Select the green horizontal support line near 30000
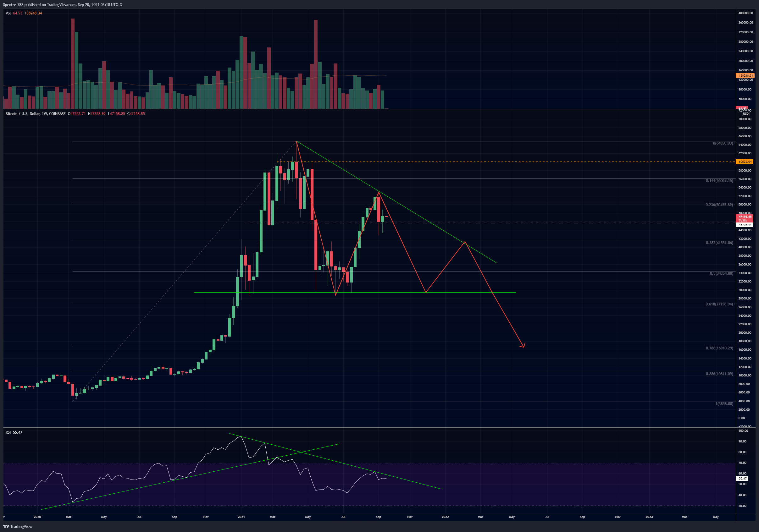This screenshot has height=532, width=759. point(355,293)
